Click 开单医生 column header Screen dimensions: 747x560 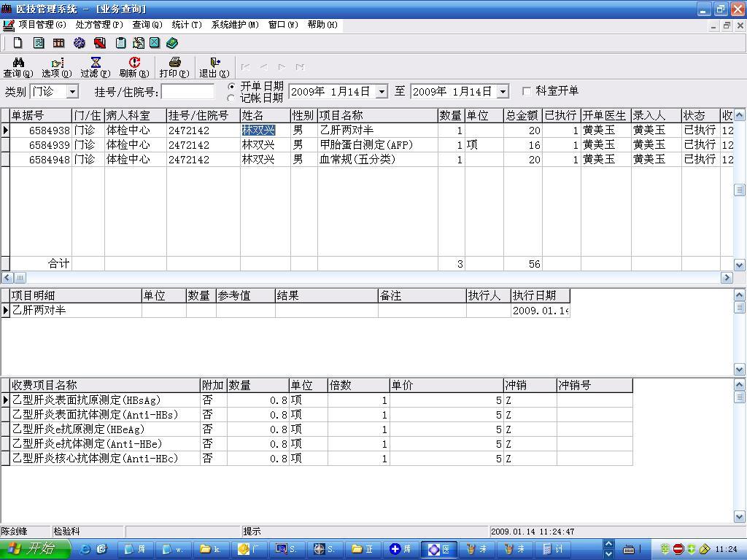point(606,116)
